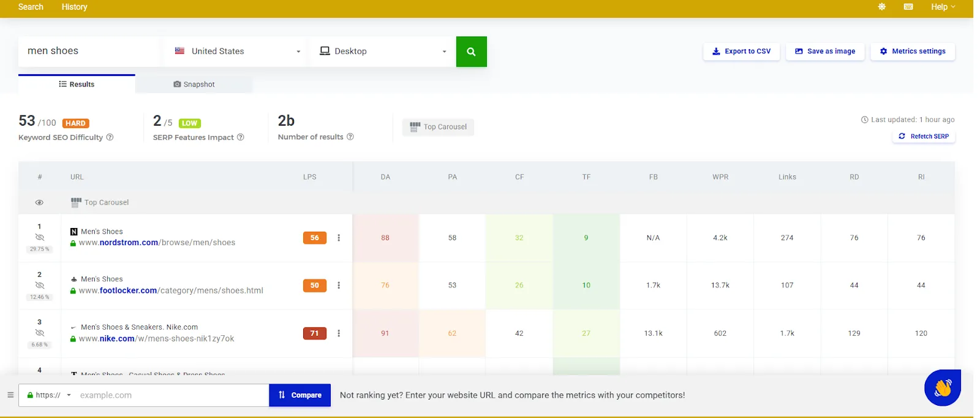The image size is (980, 418).
Task: Click the keyboard shortcuts icon in top bar
Action: tap(908, 7)
